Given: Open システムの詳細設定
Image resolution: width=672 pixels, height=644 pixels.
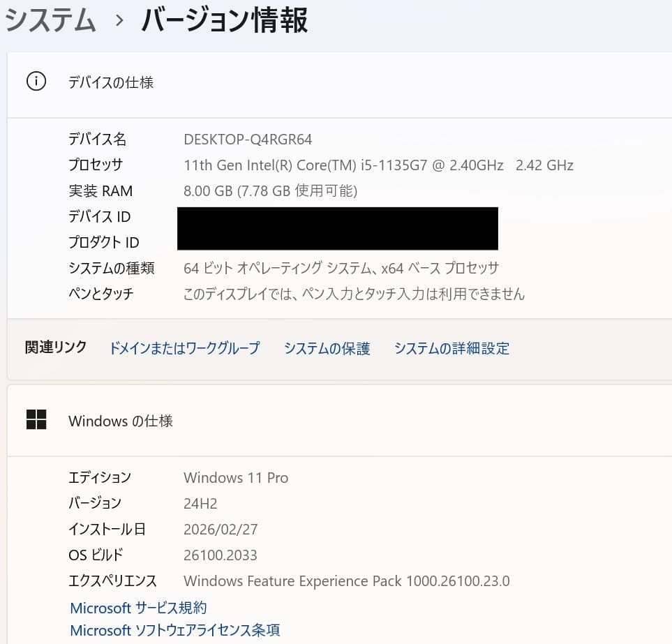Looking at the screenshot, I should (451, 348).
